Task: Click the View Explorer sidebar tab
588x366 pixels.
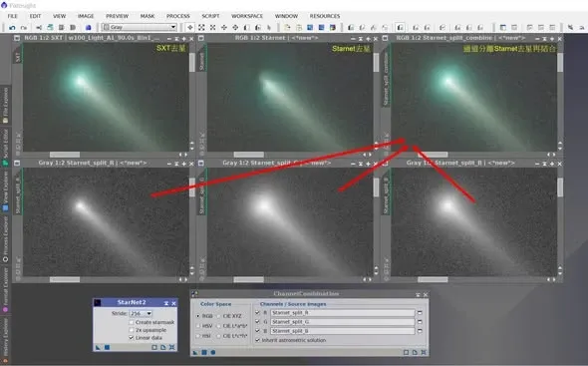Action: 5,190
